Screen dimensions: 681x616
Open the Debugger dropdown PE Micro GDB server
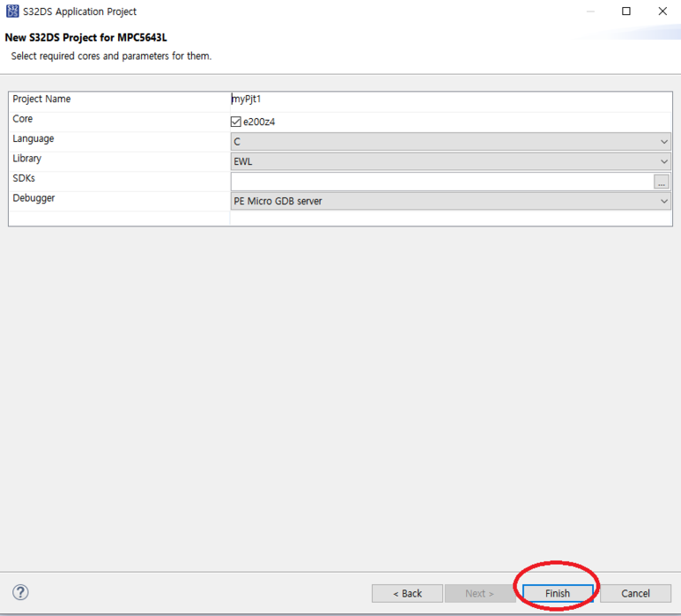450,201
